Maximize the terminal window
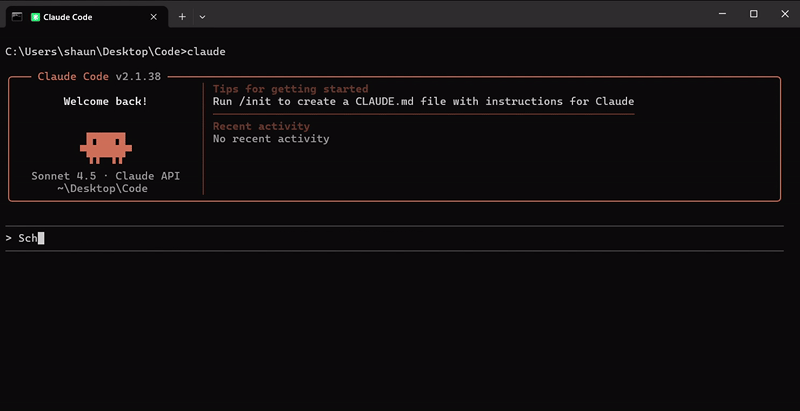 pos(754,14)
